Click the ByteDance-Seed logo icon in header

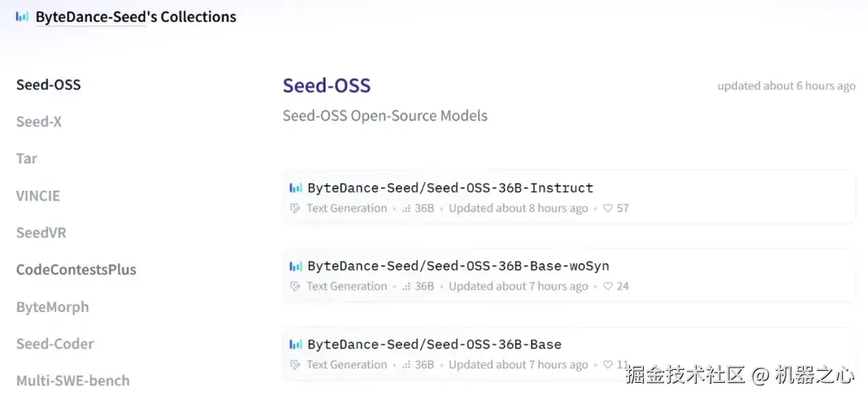(x=23, y=16)
